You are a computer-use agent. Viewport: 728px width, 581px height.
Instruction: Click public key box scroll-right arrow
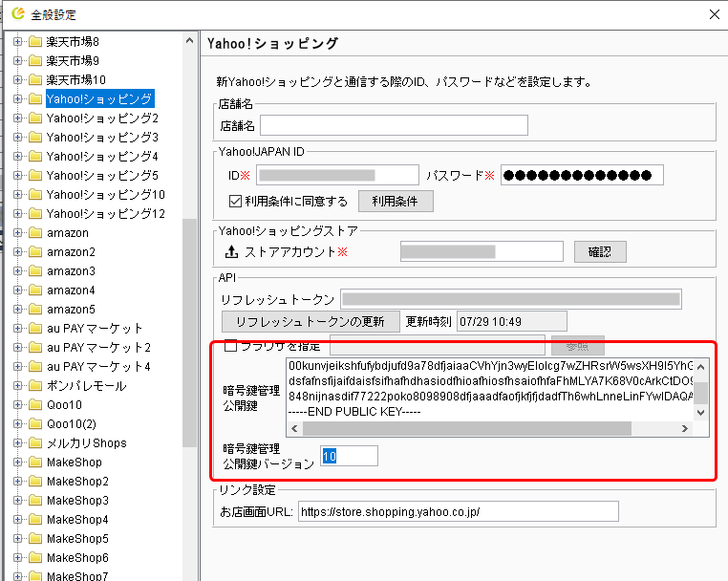[685, 429]
